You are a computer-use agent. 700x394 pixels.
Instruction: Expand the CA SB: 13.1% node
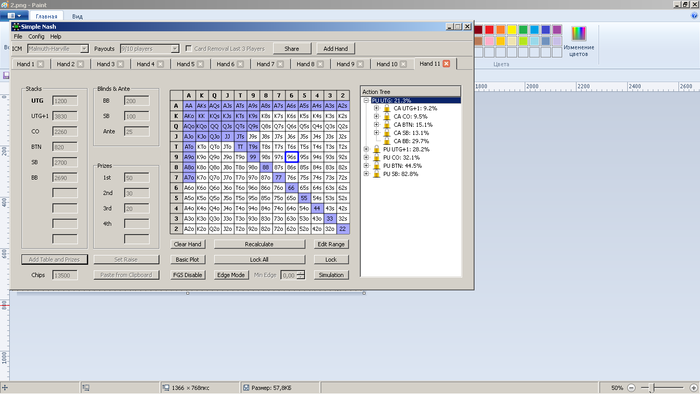coord(376,133)
